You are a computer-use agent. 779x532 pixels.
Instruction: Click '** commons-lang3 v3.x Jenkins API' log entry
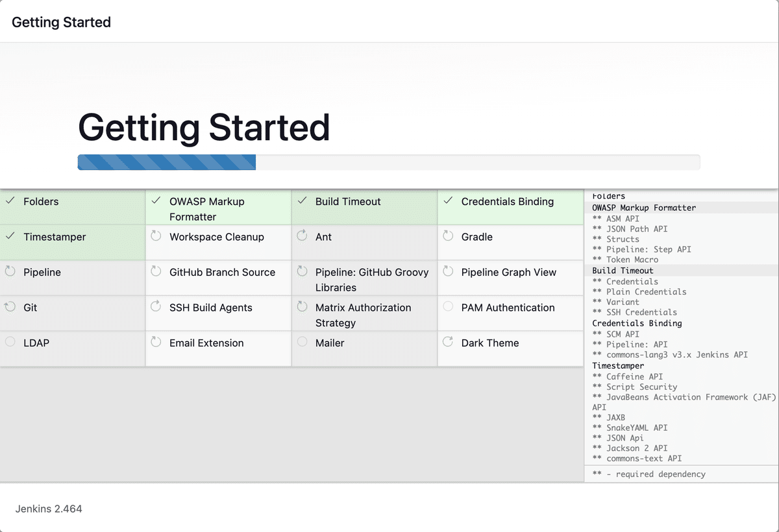click(670, 355)
